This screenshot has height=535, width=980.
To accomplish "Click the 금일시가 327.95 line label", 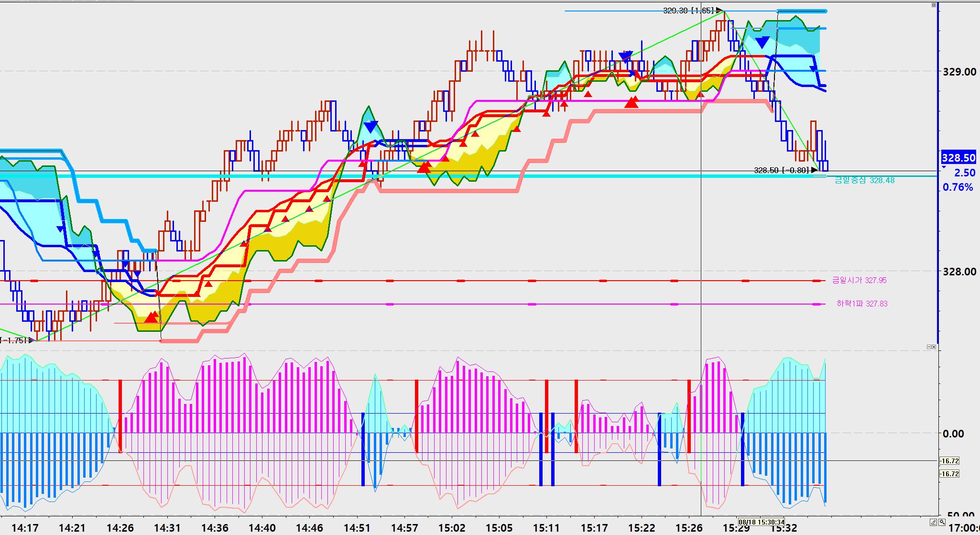I will pyautogui.click(x=859, y=280).
